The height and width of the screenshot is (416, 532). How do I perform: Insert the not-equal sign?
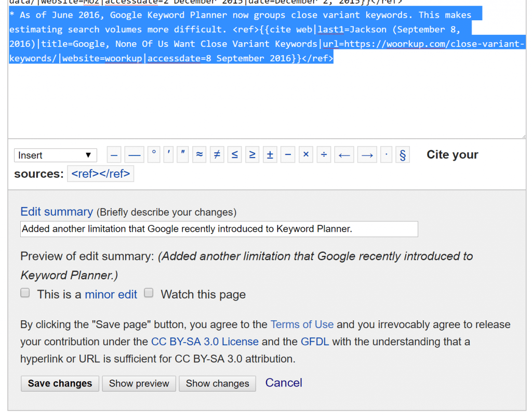217,154
